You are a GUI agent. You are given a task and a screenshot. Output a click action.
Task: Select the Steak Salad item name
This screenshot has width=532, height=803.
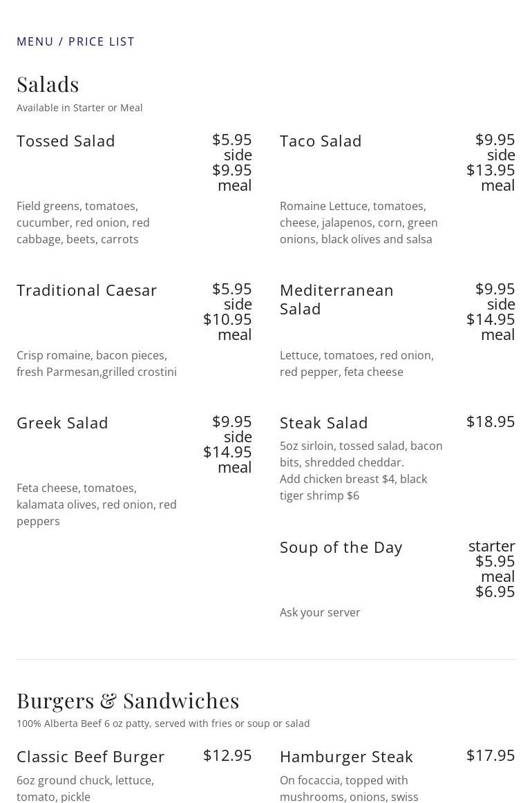pyautogui.click(x=323, y=423)
